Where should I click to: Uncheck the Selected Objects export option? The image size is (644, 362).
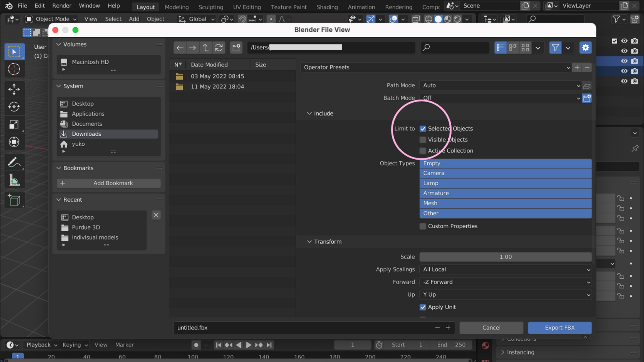(x=423, y=129)
